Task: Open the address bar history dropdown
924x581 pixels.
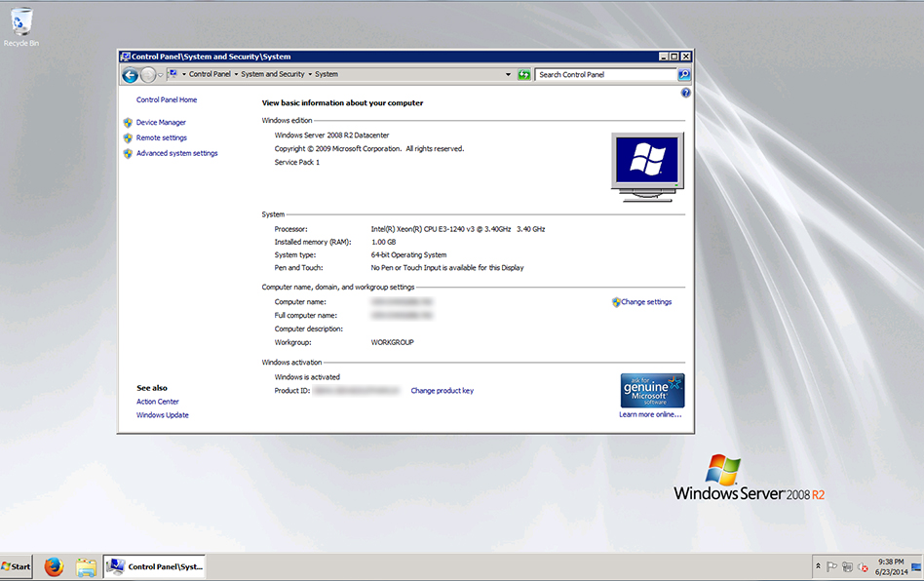Action: click(508, 75)
